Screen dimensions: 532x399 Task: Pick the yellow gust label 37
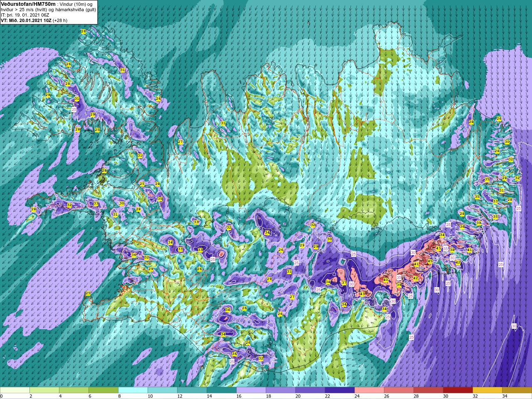344,283
